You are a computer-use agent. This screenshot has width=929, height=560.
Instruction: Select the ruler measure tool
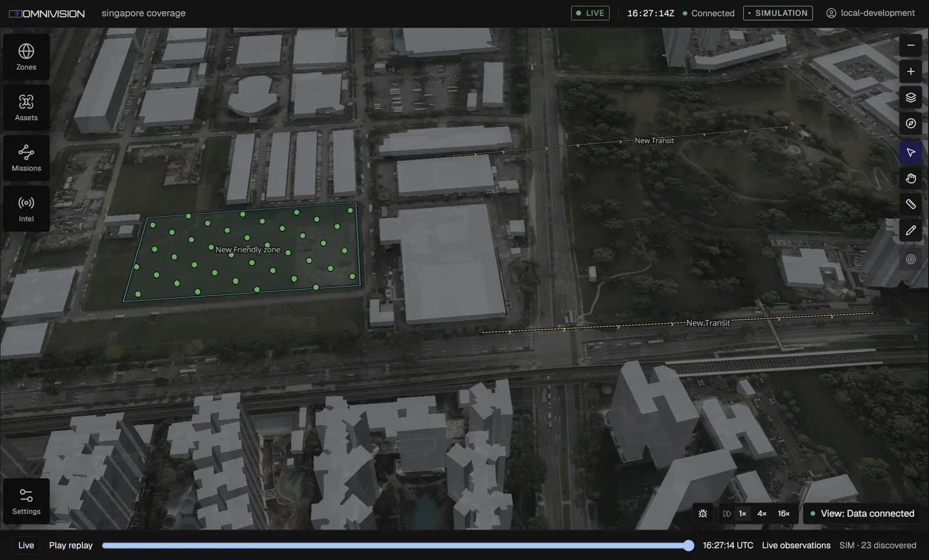[910, 204]
